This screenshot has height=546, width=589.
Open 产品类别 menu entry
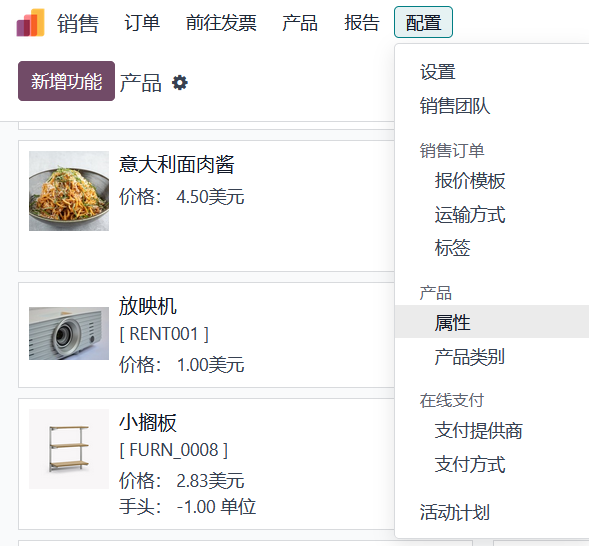pyautogui.click(x=470, y=356)
